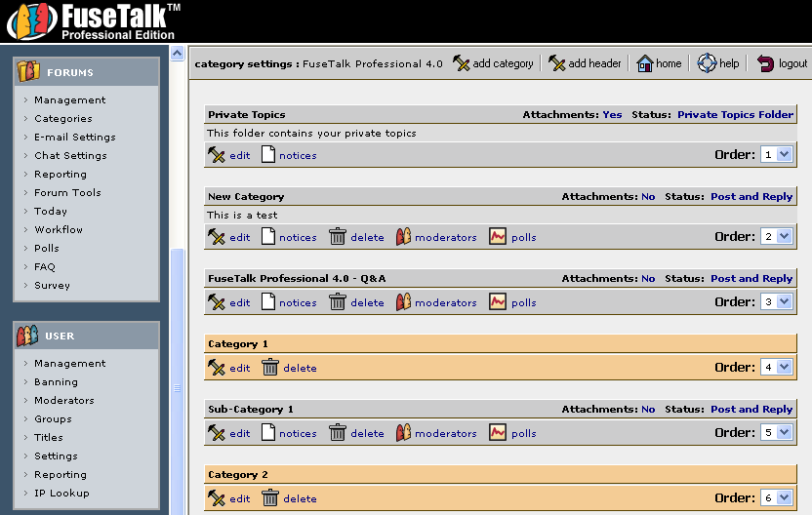The width and height of the screenshot is (812, 515).
Task: Click moderators icon in Q&A row
Action: point(403,301)
